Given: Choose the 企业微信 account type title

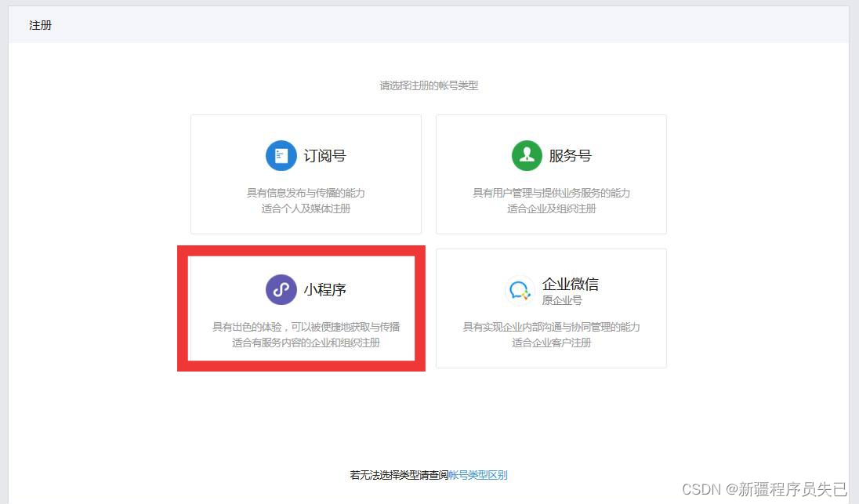Looking at the screenshot, I should pyautogui.click(x=571, y=284).
